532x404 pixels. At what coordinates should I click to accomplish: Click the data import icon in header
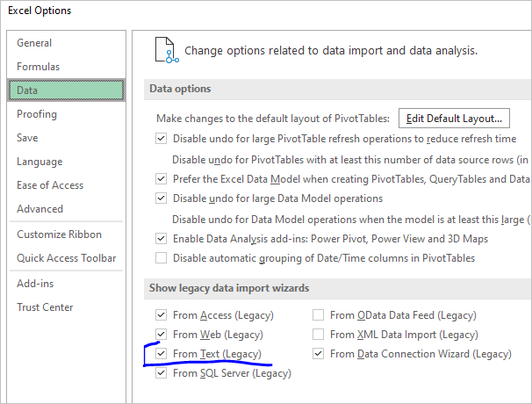tap(167, 49)
